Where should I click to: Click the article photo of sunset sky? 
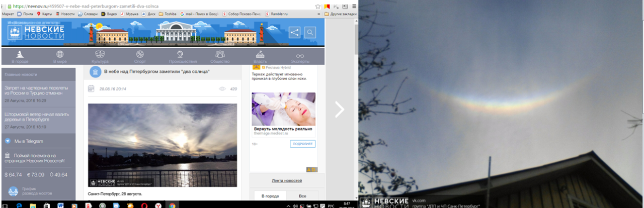163,145
